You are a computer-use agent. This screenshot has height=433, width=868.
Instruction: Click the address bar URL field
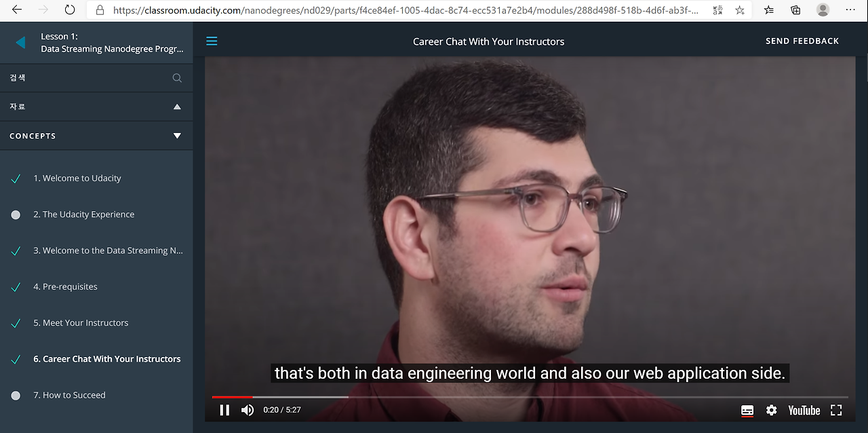(406, 10)
